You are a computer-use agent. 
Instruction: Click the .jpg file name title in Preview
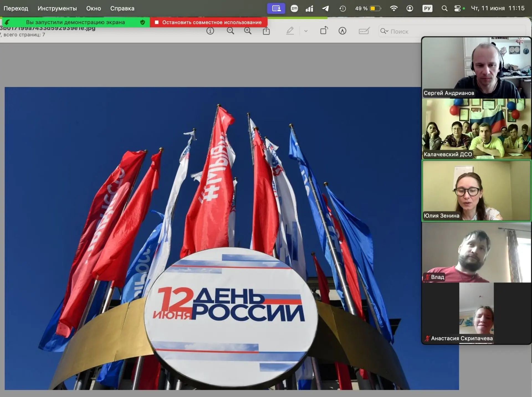tap(48, 28)
